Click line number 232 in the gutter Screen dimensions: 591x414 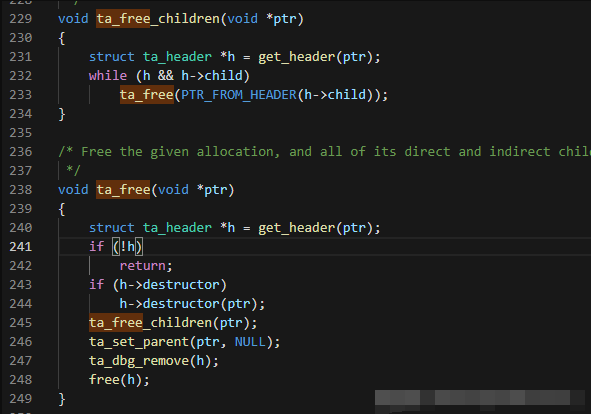coord(21,76)
